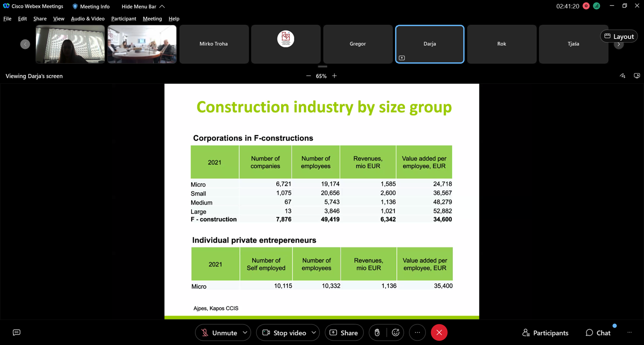Expand video options arrow next to Stop video
644x345 pixels.
point(314,332)
